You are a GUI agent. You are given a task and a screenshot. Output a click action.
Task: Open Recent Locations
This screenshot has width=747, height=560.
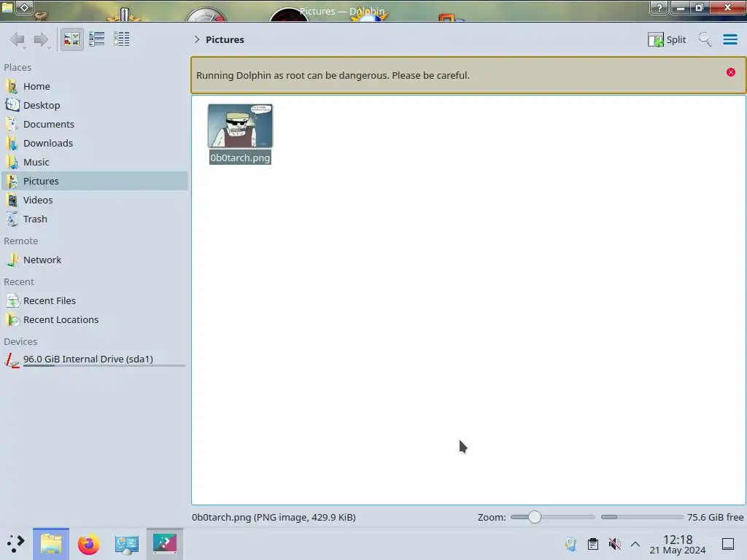pyautogui.click(x=95, y=320)
